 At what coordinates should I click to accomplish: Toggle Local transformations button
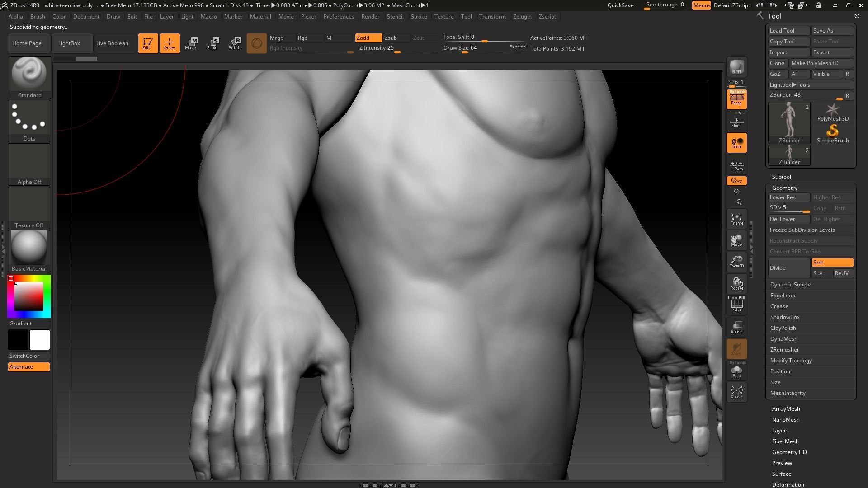(736, 143)
